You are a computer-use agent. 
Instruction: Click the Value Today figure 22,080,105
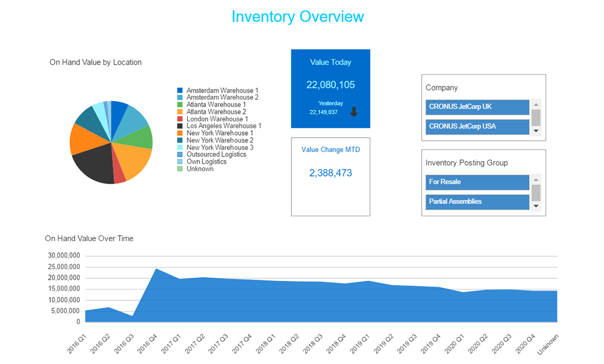(x=331, y=85)
